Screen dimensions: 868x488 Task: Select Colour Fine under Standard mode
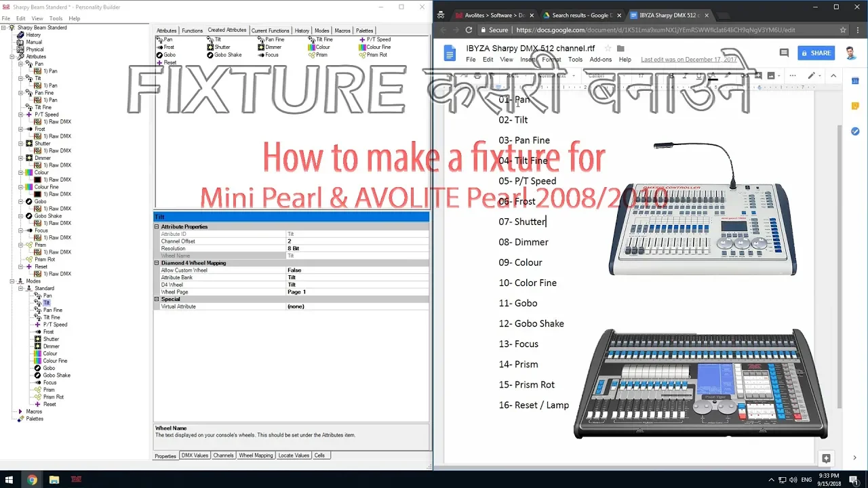(x=55, y=361)
